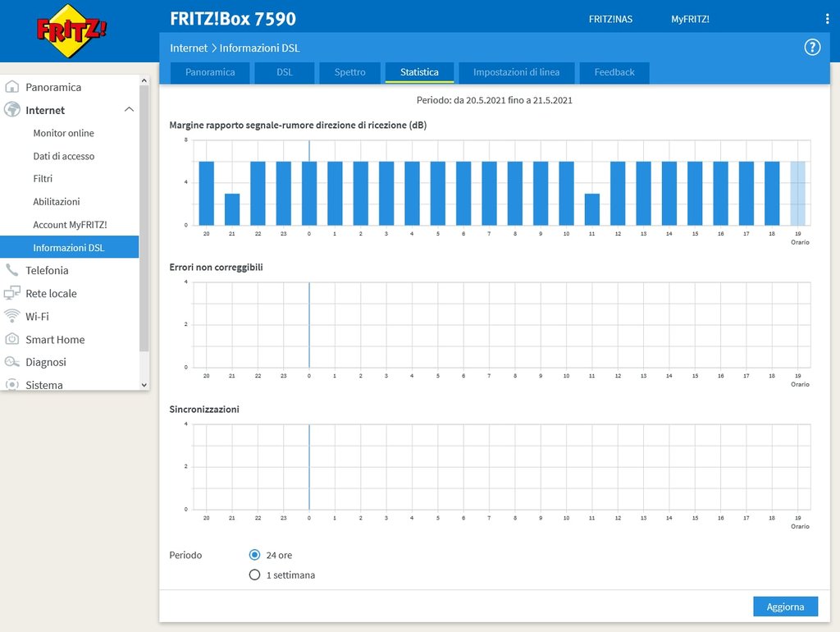The image size is (840, 632).
Task: Collapse the Internet menu section
Action: point(129,109)
